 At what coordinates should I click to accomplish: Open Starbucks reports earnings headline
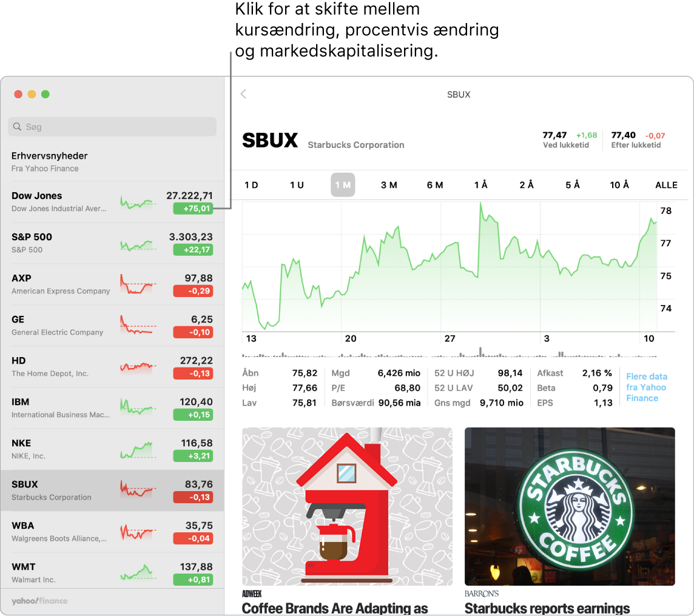[547, 609]
